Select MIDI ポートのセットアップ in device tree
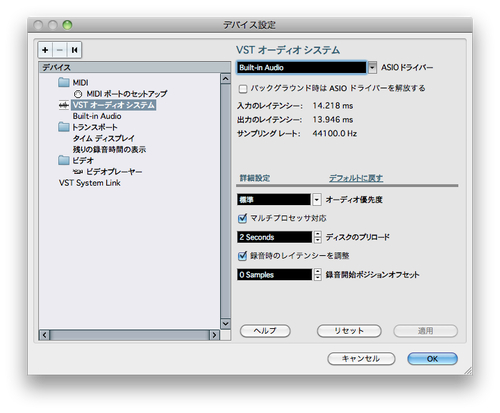Screen dimensions: 500x413 coord(126,94)
